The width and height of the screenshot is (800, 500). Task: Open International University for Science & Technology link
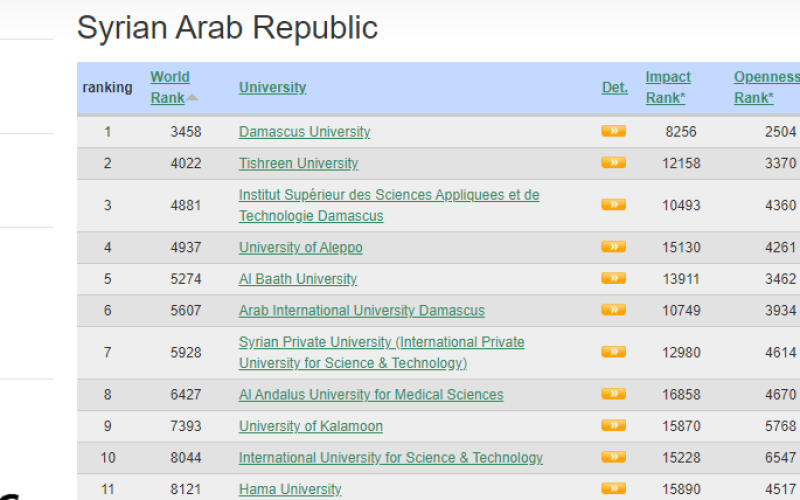(390, 458)
